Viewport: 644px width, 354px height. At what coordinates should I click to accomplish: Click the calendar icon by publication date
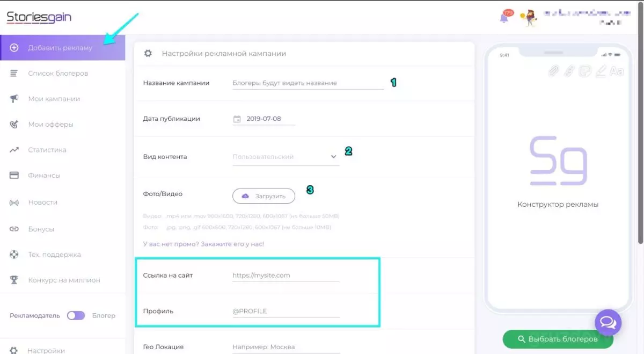[237, 119]
